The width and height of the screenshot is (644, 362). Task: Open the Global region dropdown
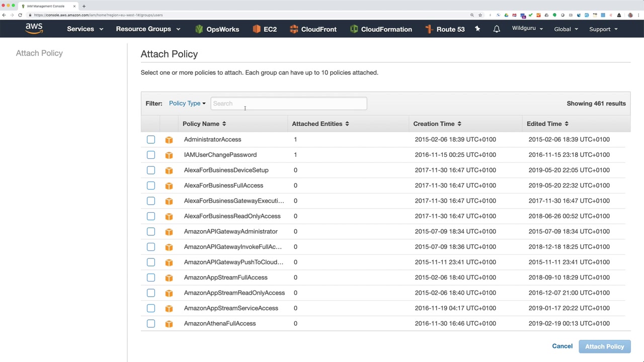click(x=566, y=29)
